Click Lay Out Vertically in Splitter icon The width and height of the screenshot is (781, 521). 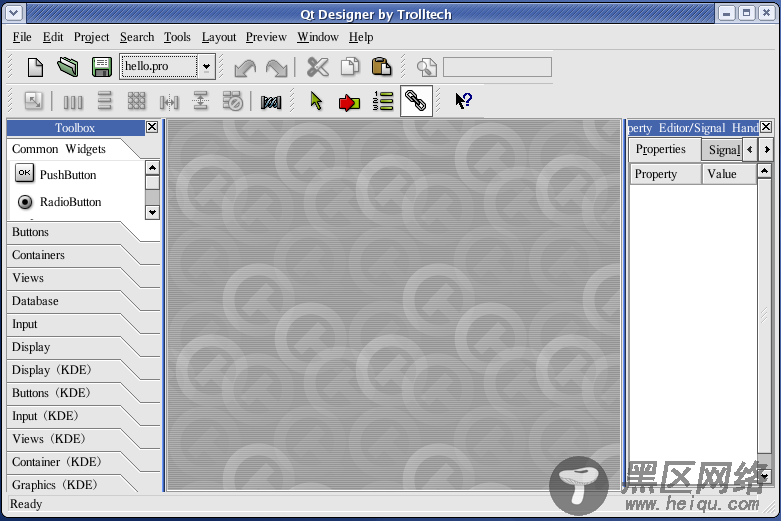point(200,101)
